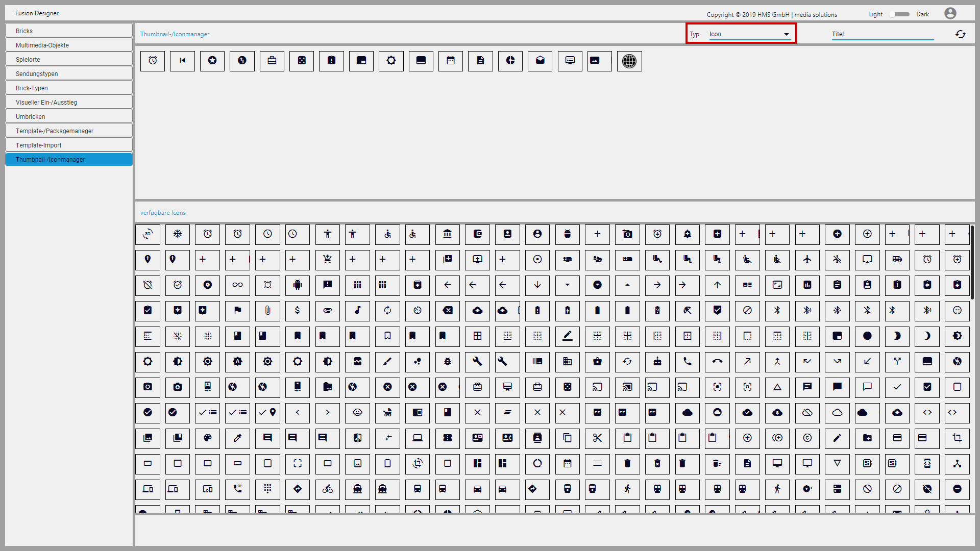Image resolution: width=980 pixels, height=551 pixels.
Task: Click the dollar sign icon
Action: click(298, 311)
